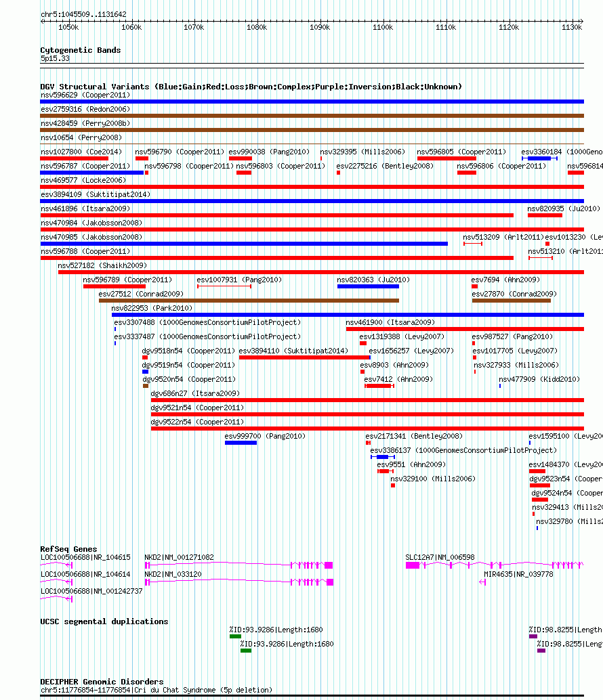Click the nsv596629 (Cooper2011) variant label
The width and height of the screenshot is (603, 700).
[x=85, y=95]
